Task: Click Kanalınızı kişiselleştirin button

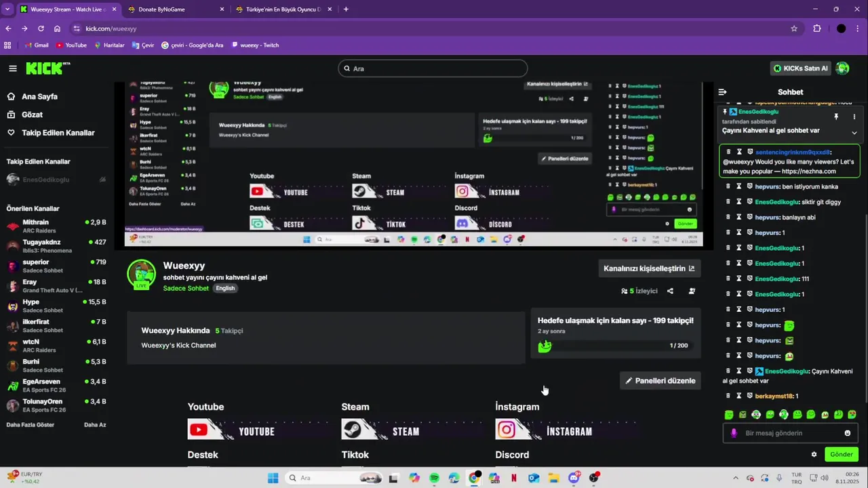Action: [649, 268]
